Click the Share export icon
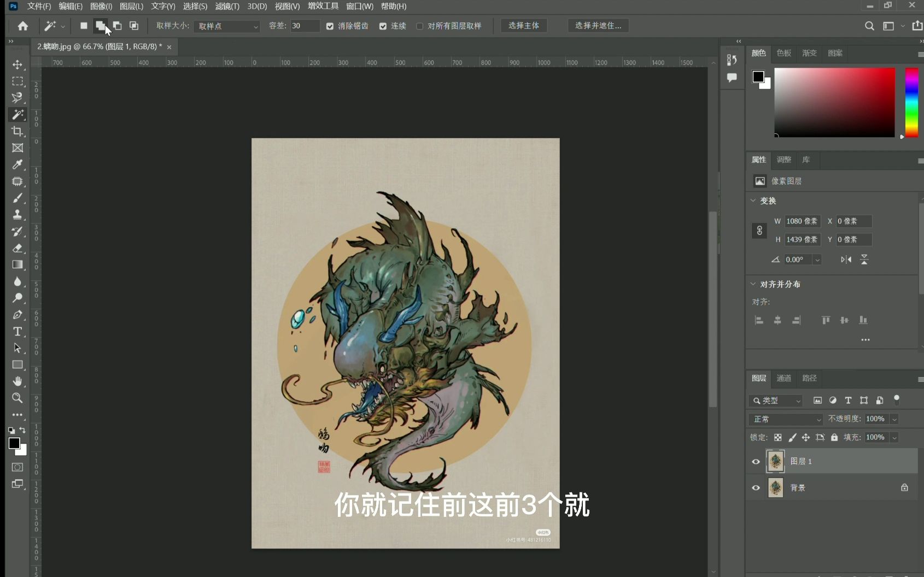924x577 pixels. (917, 26)
